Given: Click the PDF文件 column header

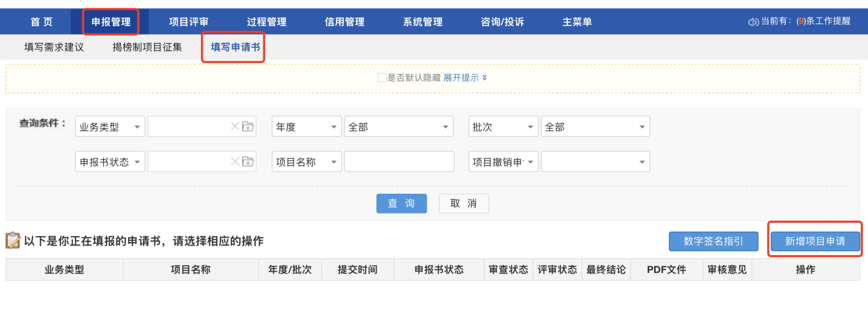Looking at the screenshot, I should click(x=666, y=270).
